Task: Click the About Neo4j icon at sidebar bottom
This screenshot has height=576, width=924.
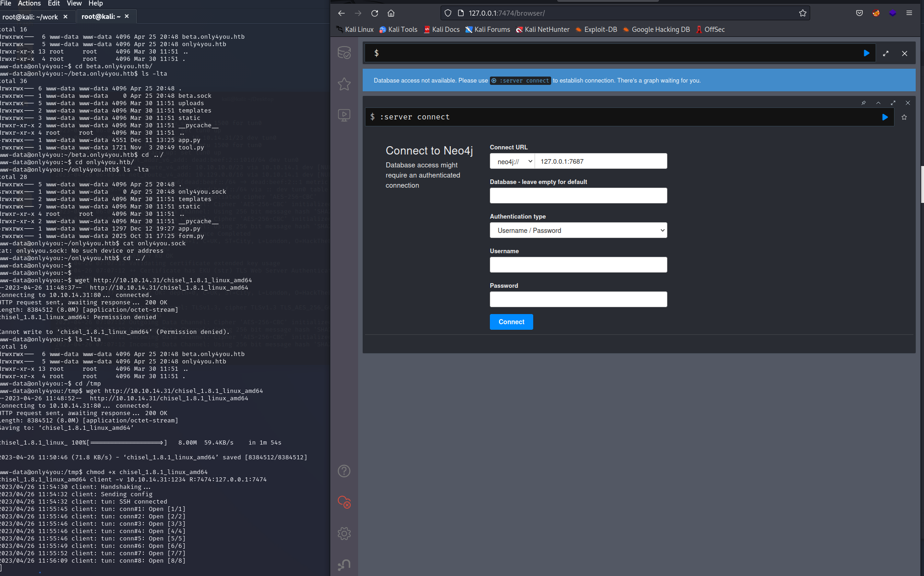Action: (344, 564)
